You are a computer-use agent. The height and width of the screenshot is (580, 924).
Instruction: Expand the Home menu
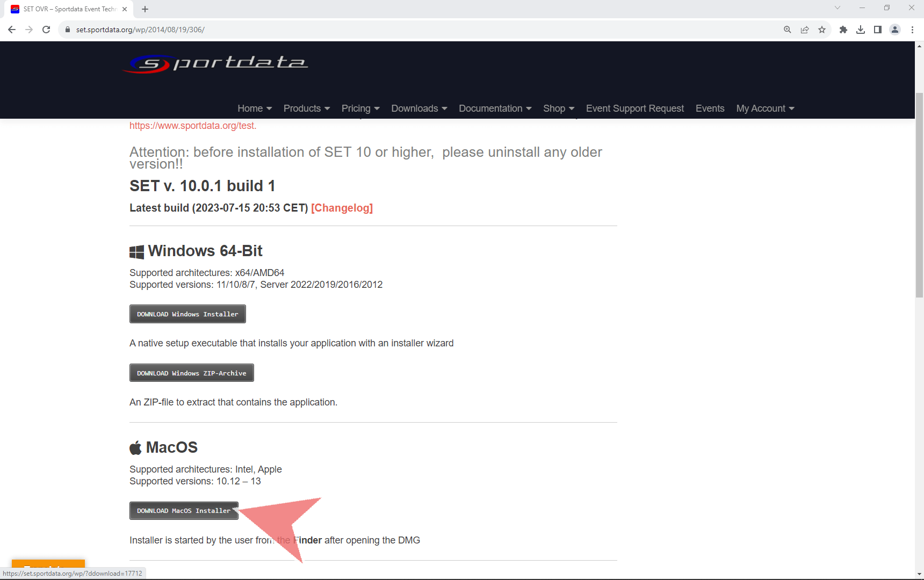[x=255, y=108]
